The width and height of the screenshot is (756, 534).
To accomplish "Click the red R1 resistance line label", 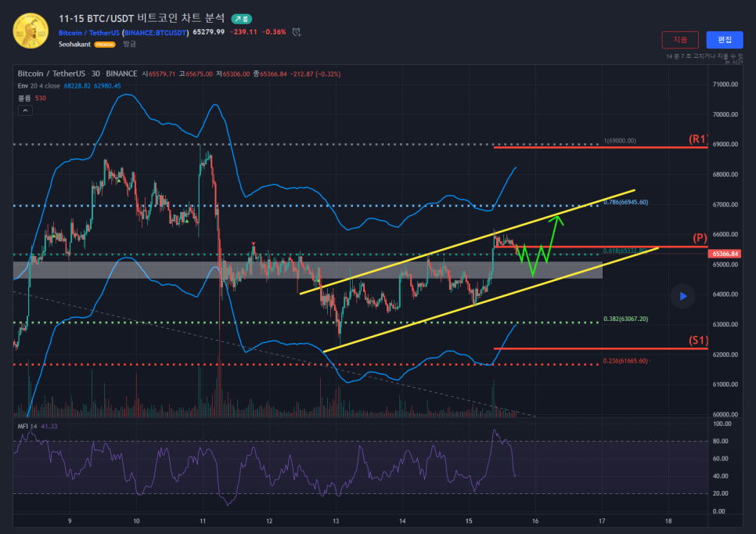I will (698, 139).
